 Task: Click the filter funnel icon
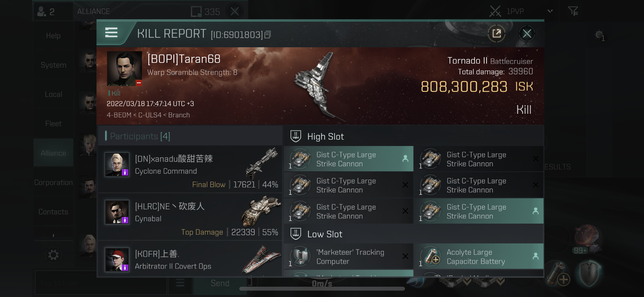click(573, 11)
